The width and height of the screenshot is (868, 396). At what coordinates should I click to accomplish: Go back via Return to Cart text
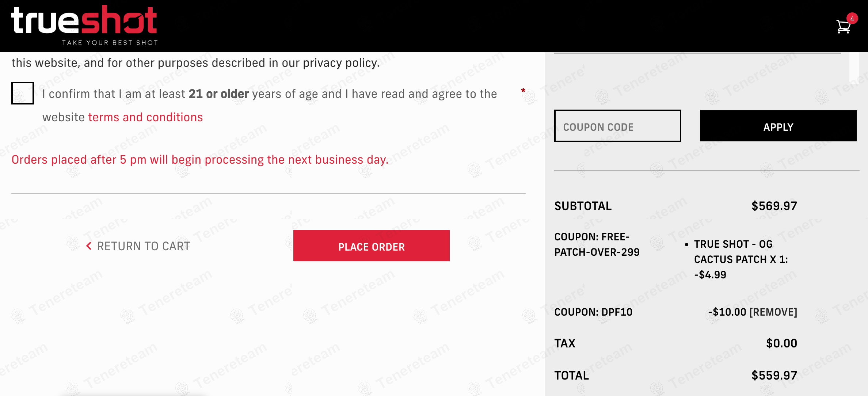[x=144, y=246]
